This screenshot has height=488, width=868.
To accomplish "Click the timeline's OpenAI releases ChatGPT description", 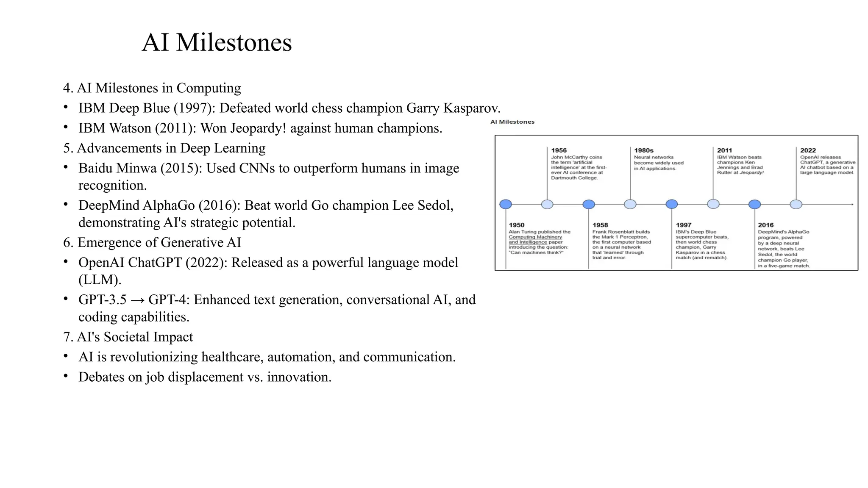I will 828,165.
